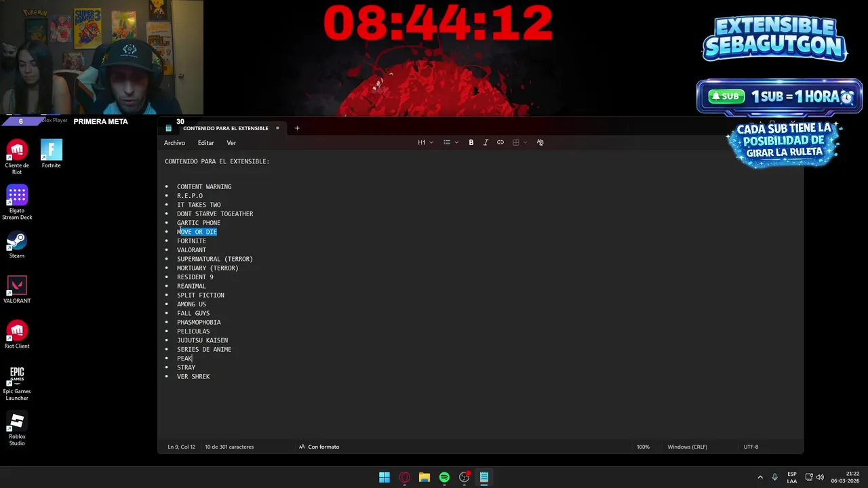Click the SUPERNATURAL (TERROR) line
This screenshot has height=488, width=868.
click(x=215, y=259)
